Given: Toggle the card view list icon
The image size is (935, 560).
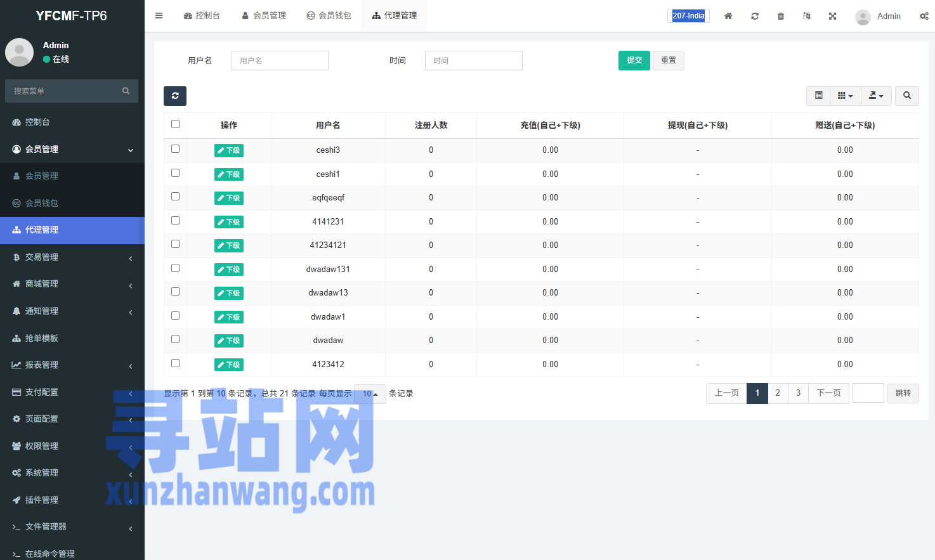Looking at the screenshot, I should tap(819, 96).
